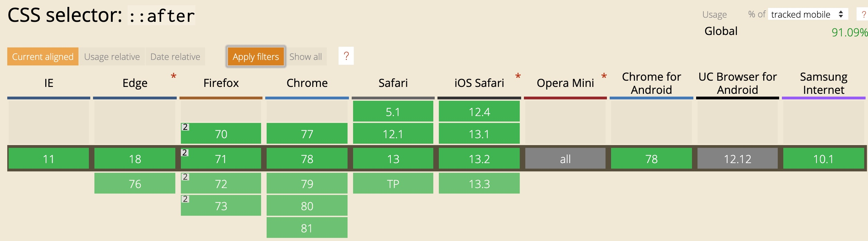Image resolution: width=868 pixels, height=241 pixels.
Task: Select the Safari TP version cell
Action: click(x=393, y=184)
